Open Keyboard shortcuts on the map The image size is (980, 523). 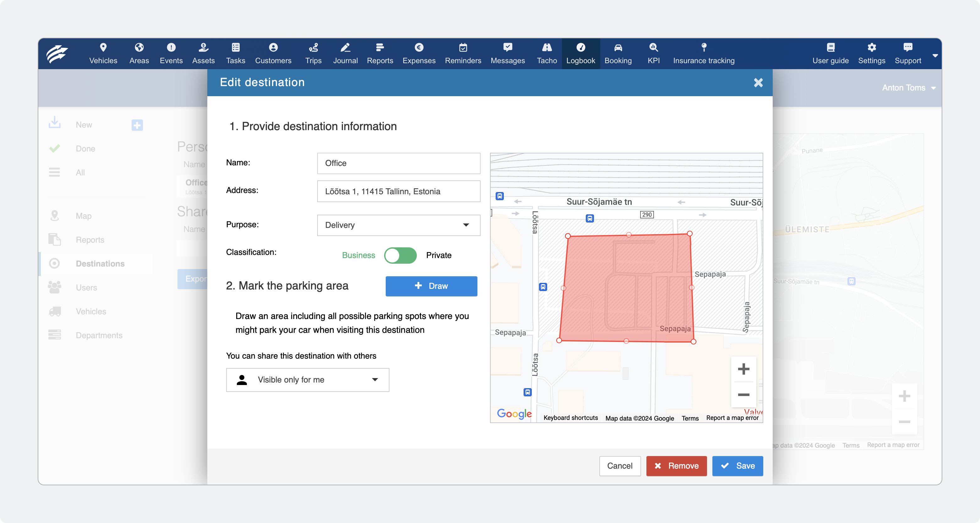pos(571,418)
